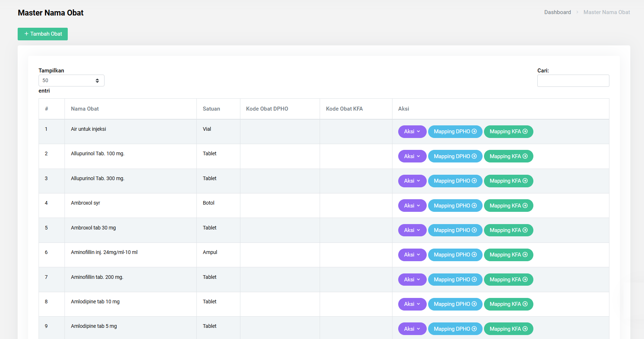Open Aksi dropdown for Air untuk injeksi
Viewport: 644px width, 339px height.
click(412, 131)
